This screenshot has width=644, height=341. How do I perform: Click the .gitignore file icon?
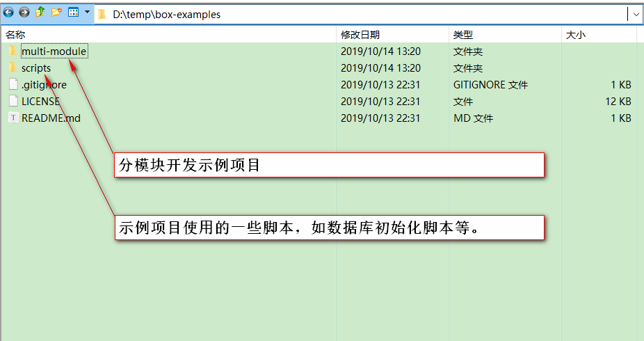(x=13, y=84)
